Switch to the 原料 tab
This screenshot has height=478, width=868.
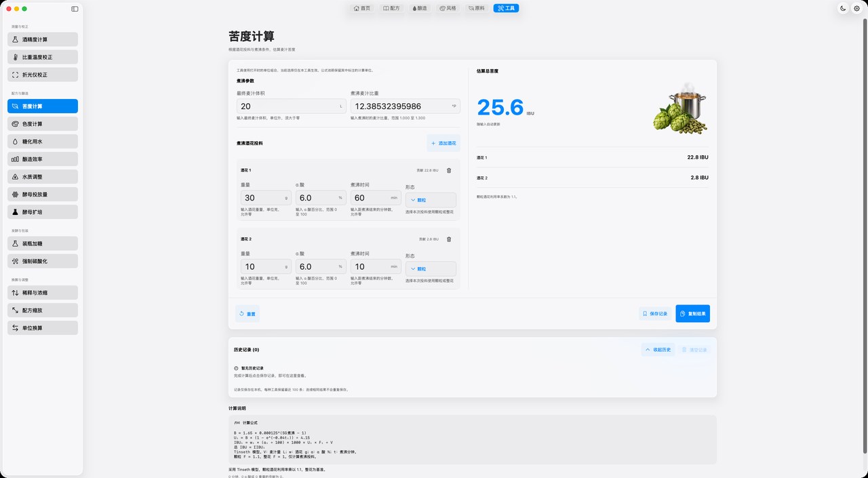click(x=477, y=8)
